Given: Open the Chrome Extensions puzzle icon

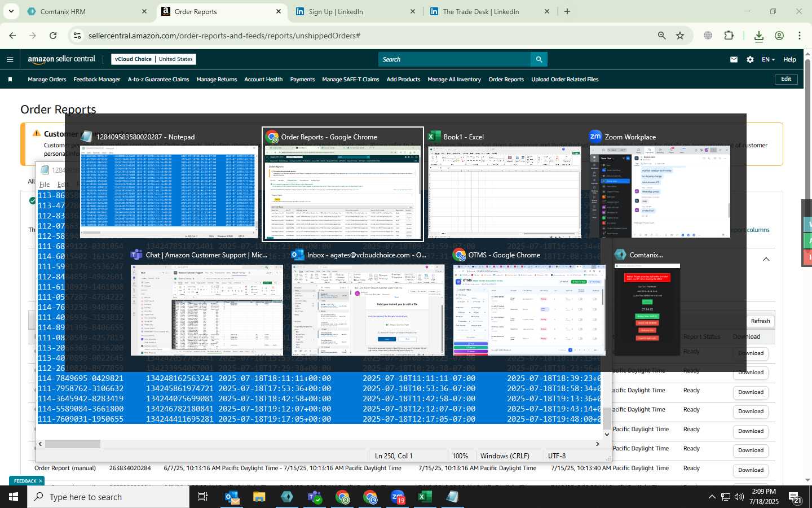Looking at the screenshot, I should pyautogui.click(x=729, y=36).
